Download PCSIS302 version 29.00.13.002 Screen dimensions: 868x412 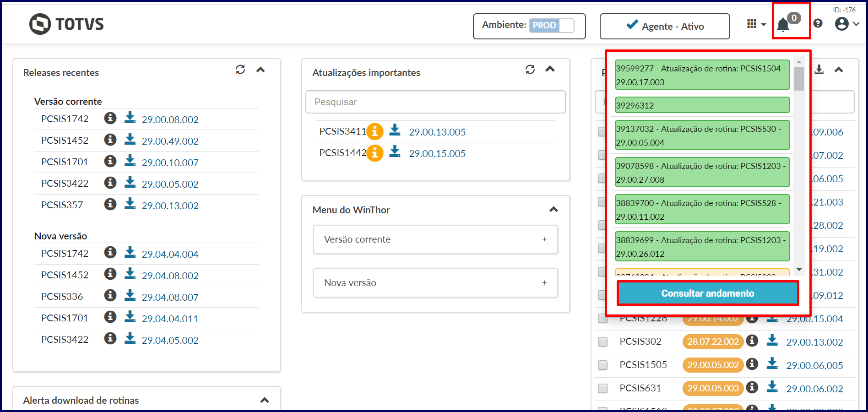point(772,340)
